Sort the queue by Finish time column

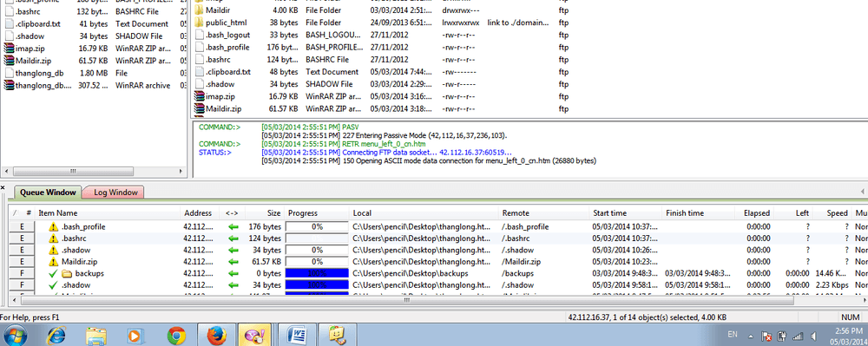click(699, 212)
